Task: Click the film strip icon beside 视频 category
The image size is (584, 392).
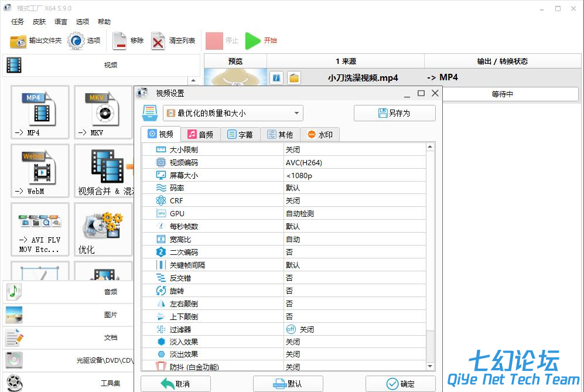Action: click(x=14, y=65)
